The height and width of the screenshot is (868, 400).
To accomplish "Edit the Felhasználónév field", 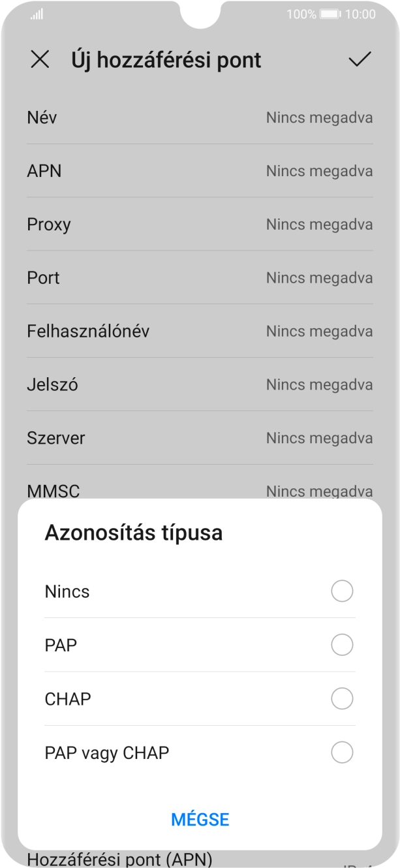I will 200,331.
